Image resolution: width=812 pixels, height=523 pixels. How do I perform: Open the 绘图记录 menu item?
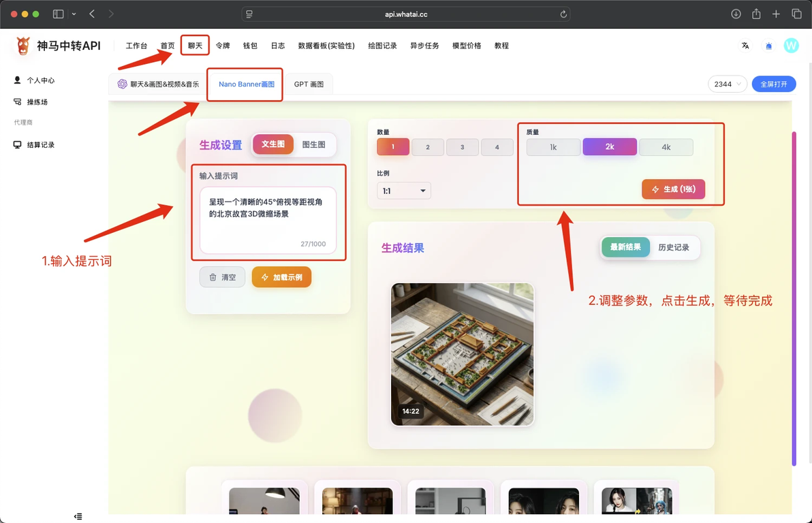click(382, 46)
